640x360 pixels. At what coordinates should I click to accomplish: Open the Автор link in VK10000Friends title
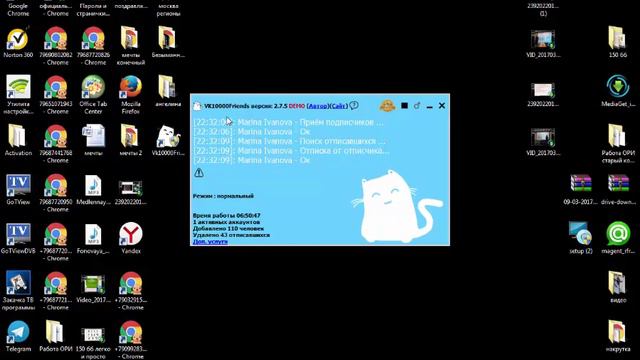coord(318,106)
